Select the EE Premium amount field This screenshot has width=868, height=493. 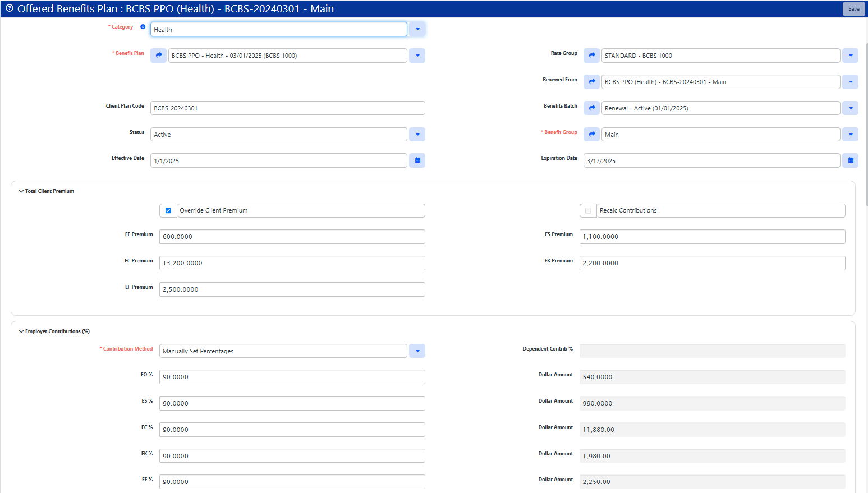tap(292, 236)
